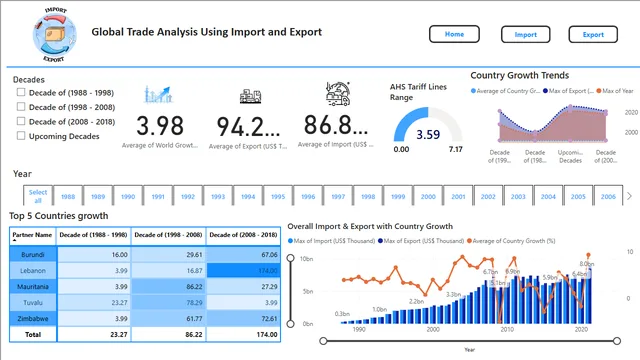Click the blue Average of Country Growth legend dot
The height and width of the screenshot is (360, 640).
coord(473,91)
